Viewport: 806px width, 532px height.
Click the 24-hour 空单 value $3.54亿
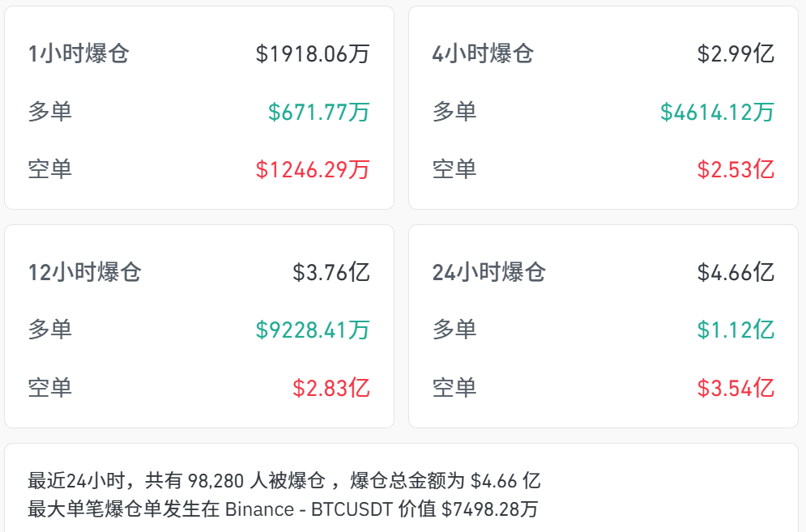pos(736,388)
